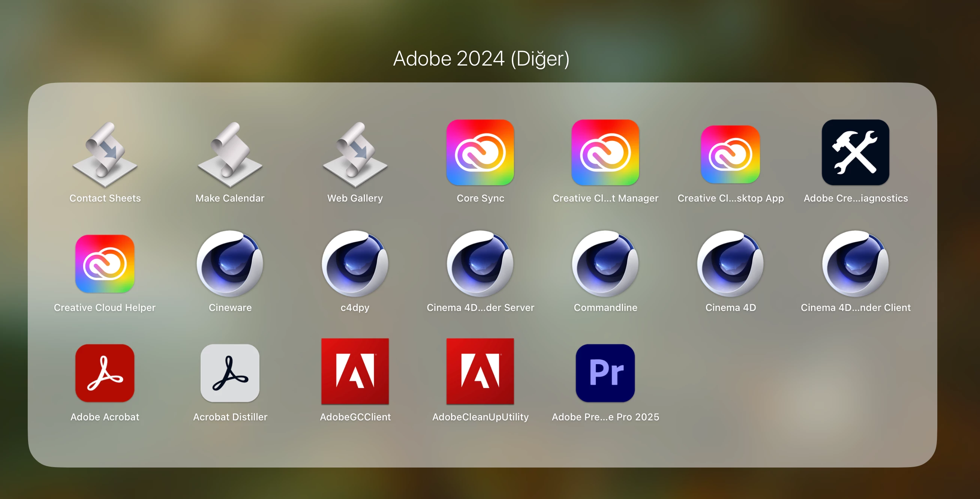
Task: Launch Acrobat Distiller
Action: tap(230, 373)
